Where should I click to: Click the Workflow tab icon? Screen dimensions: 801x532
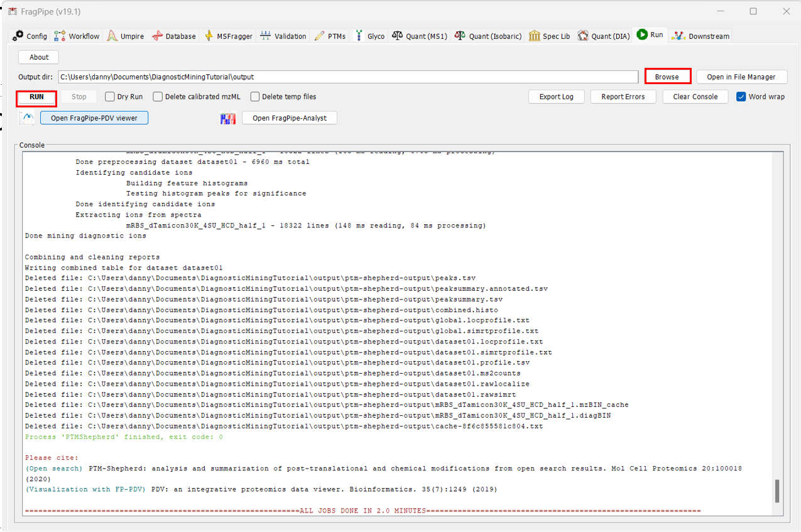(60, 36)
